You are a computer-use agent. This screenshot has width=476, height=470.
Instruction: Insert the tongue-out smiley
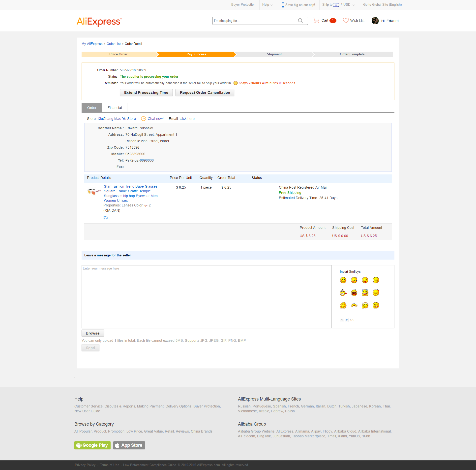(365, 280)
